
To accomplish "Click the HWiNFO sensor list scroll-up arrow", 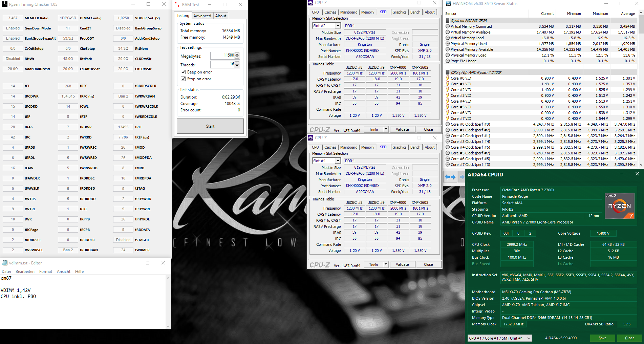I will [641, 13].
